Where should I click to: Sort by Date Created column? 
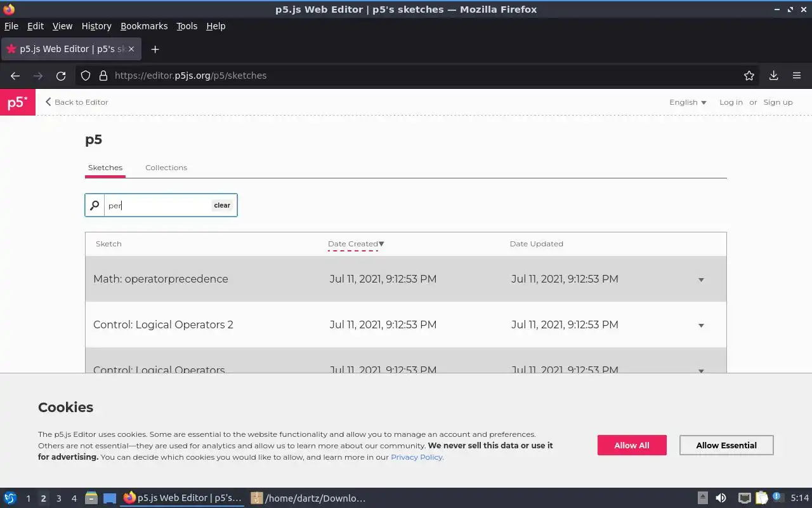click(x=356, y=244)
